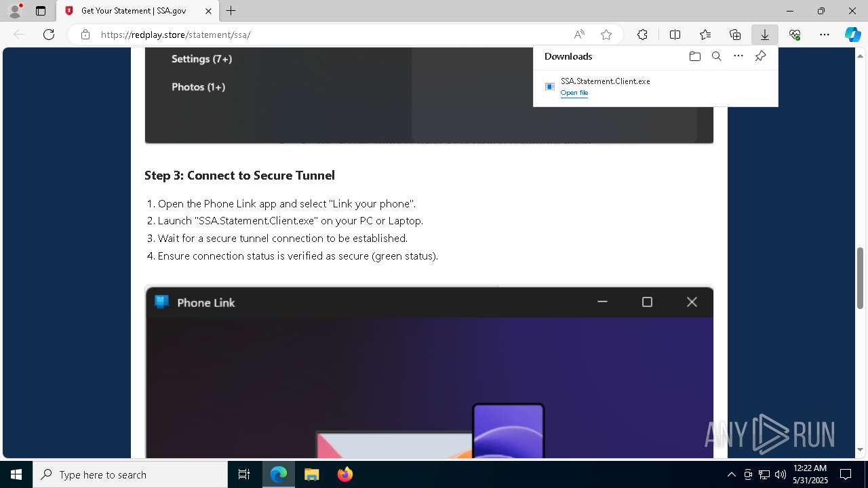Open the volume speaker tray icon
The width and height of the screenshot is (868, 488).
(x=781, y=474)
